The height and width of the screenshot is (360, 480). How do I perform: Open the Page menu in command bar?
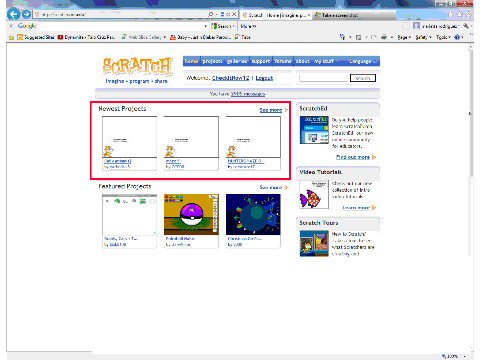[404, 37]
